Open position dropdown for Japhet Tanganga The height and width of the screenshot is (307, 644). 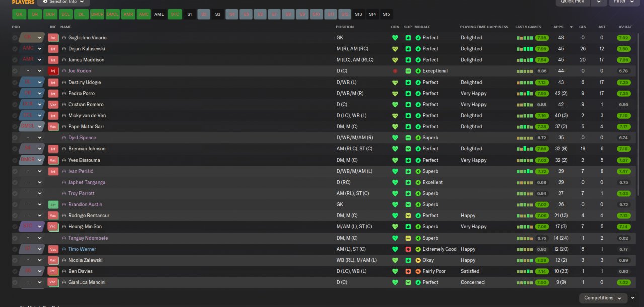click(40, 182)
